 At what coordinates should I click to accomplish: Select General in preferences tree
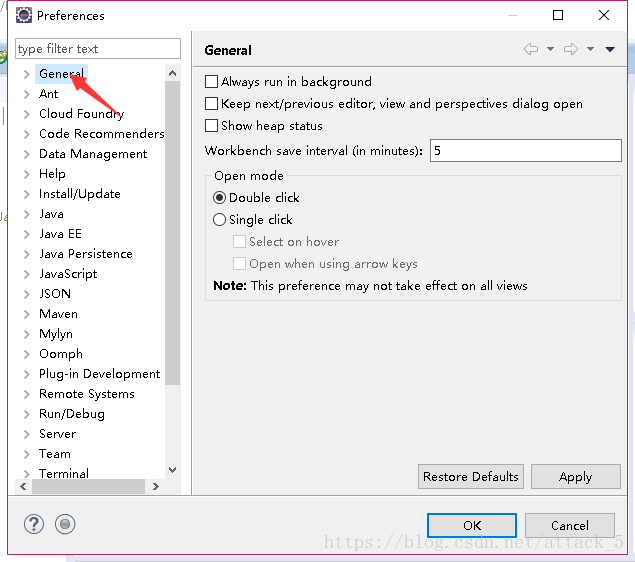pos(62,74)
